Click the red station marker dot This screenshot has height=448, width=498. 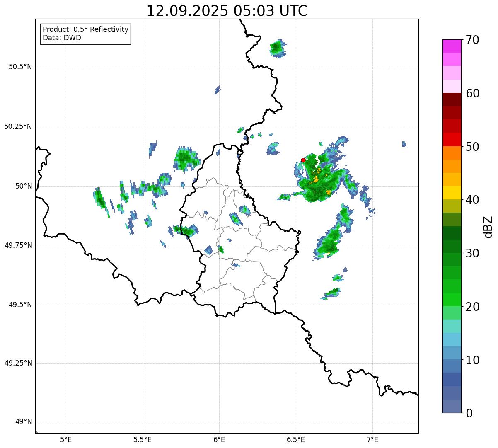pyautogui.click(x=303, y=160)
